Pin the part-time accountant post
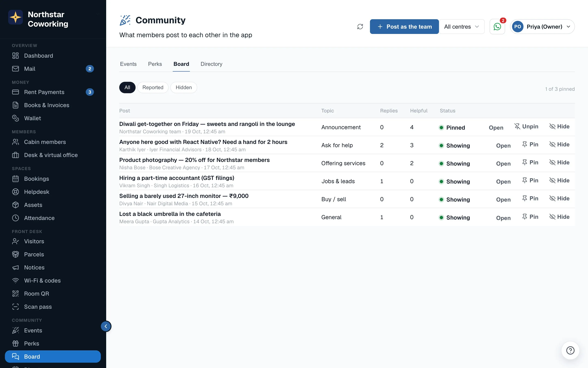The width and height of the screenshot is (588, 368). pyautogui.click(x=530, y=181)
